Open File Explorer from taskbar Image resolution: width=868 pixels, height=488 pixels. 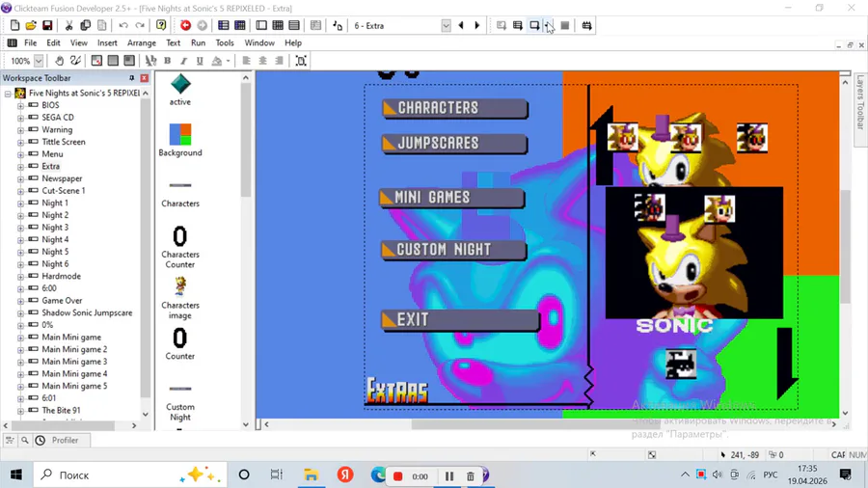312,474
